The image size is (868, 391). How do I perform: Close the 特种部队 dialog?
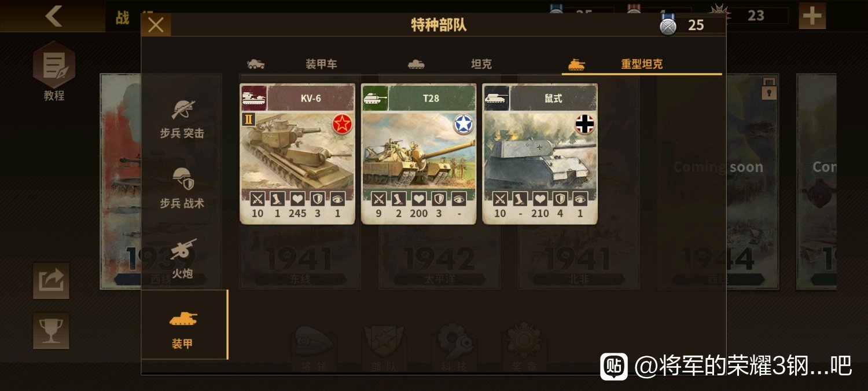point(156,25)
